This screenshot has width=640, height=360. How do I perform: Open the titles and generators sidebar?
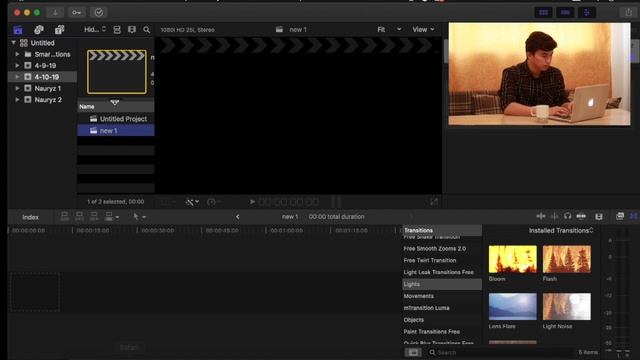60,30
